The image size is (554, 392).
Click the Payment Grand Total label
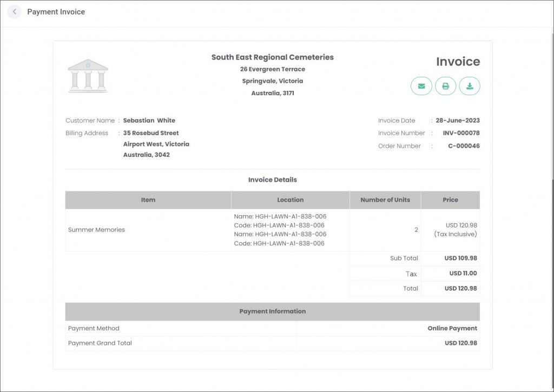100,343
